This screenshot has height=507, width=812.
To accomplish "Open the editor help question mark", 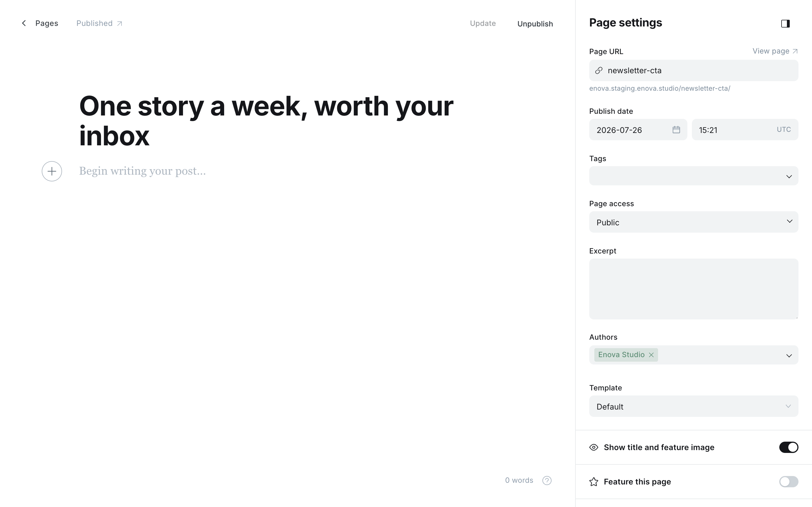I will click(547, 480).
